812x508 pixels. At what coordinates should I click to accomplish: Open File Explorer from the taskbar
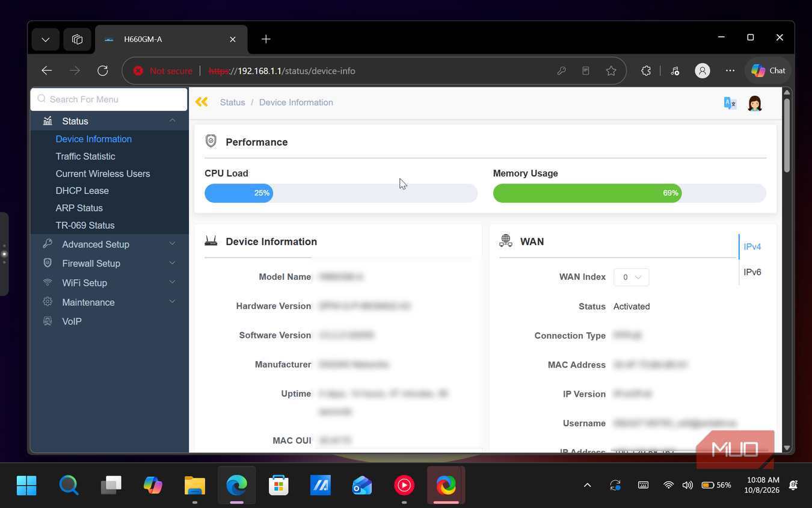tap(194, 485)
